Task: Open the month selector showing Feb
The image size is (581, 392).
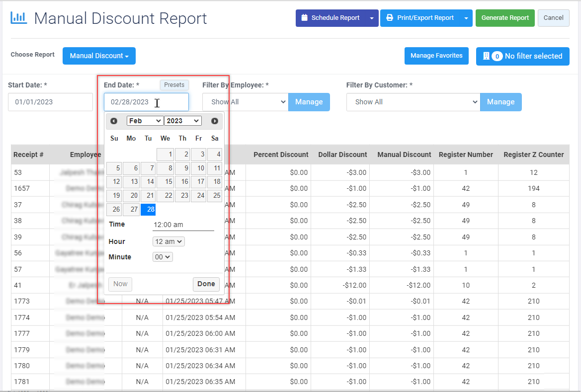Action: 145,121
